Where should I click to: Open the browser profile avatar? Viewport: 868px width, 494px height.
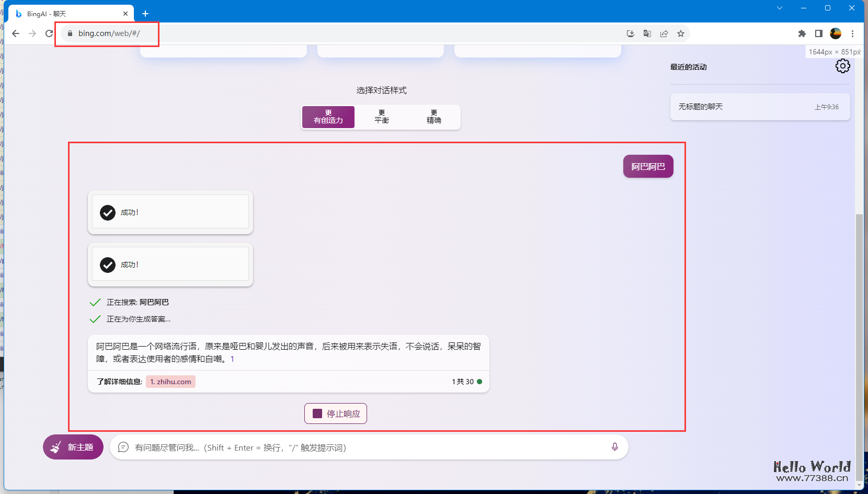tap(835, 33)
